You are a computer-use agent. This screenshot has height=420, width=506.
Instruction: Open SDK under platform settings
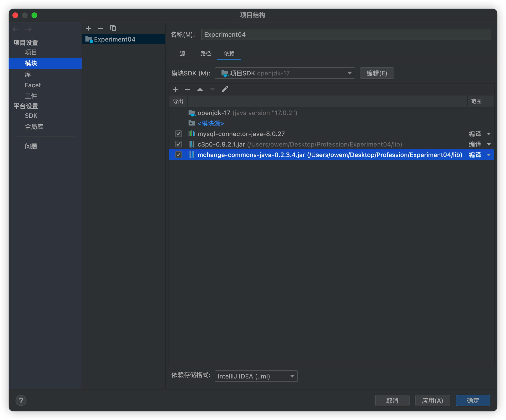(x=31, y=116)
